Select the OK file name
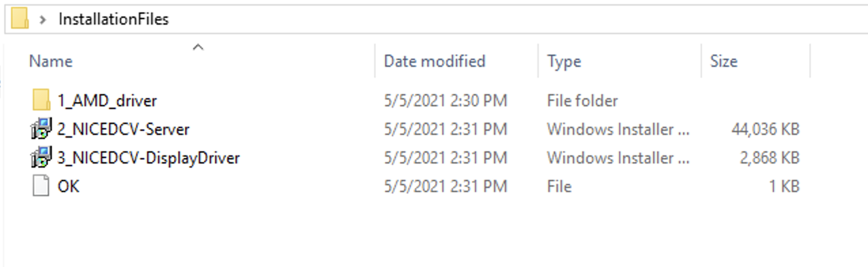This screenshot has width=868, height=267. 69,186
